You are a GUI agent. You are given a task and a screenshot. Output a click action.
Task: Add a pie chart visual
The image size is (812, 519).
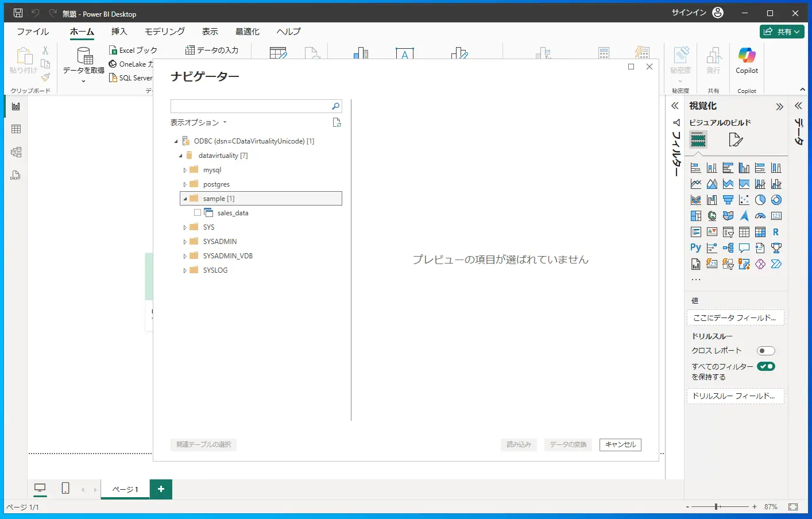click(760, 200)
